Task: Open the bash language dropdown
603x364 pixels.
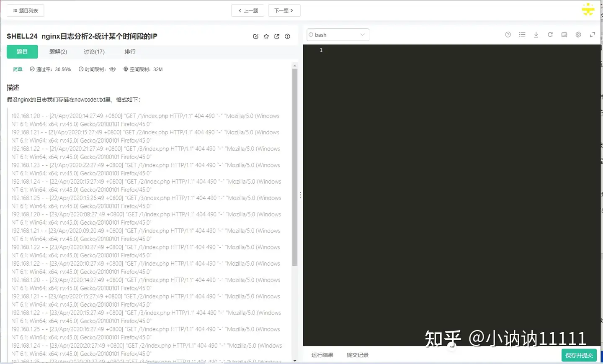Action: click(x=338, y=35)
